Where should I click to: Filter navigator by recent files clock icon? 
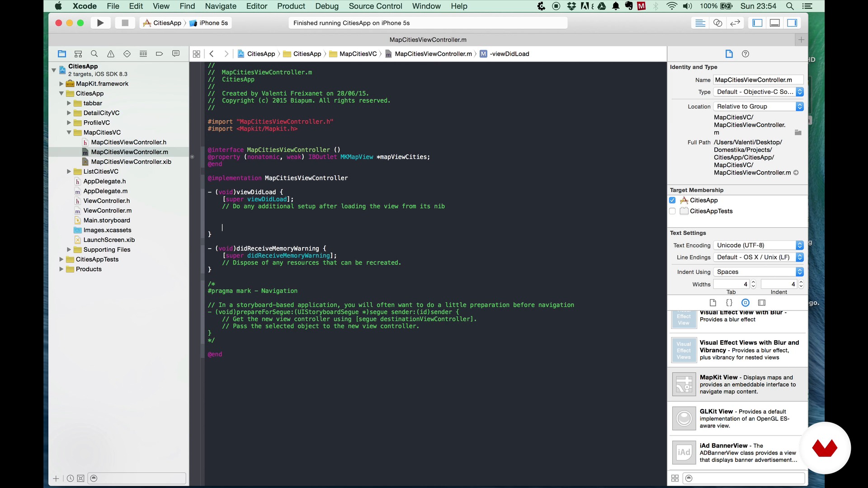[x=70, y=479]
